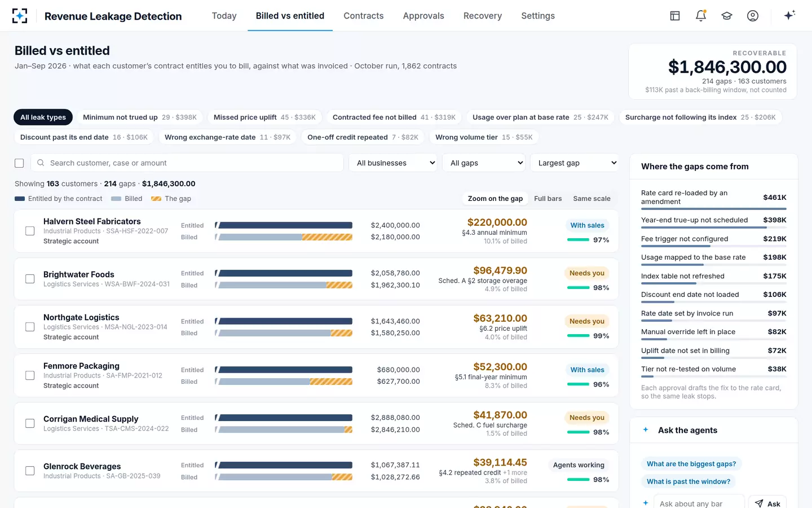Open the AI sparkle assistant icon in header
This screenshot has width=812, height=508.
click(789, 15)
